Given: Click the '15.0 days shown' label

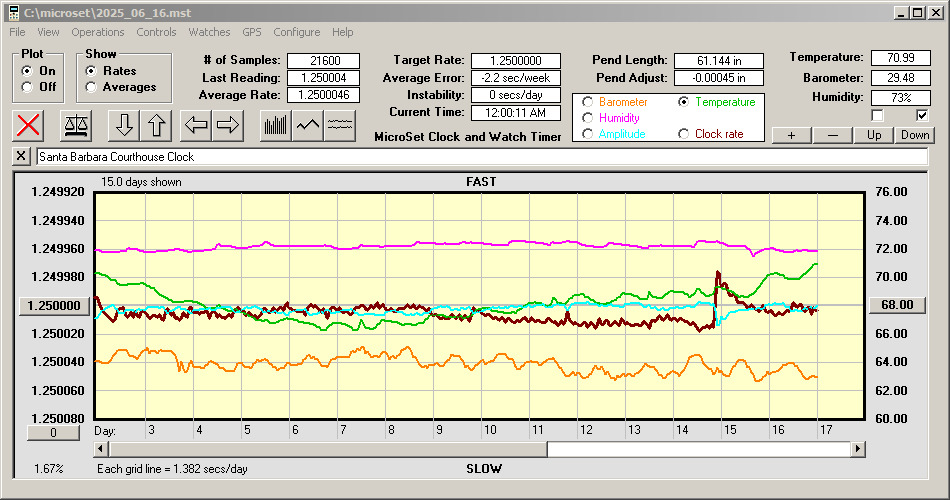Looking at the screenshot, I should point(141,182).
